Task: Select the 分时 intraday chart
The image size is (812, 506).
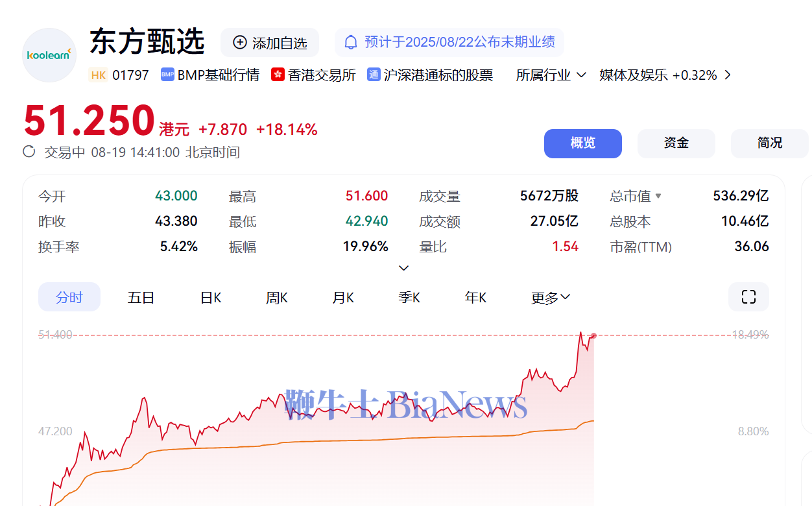Action: (69, 297)
